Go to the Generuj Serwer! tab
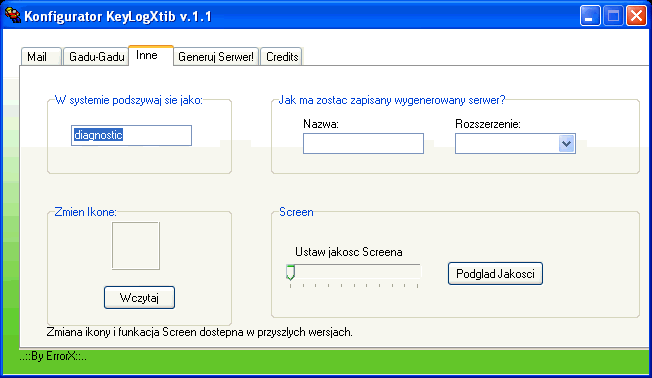The width and height of the screenshot is (652, 378). tap(216, 57)
